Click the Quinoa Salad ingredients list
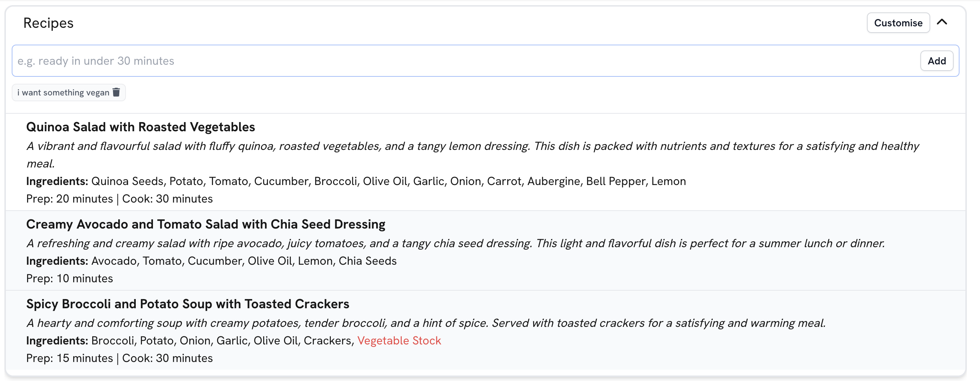The image size is (980, 381). click(x=388, y=181)
